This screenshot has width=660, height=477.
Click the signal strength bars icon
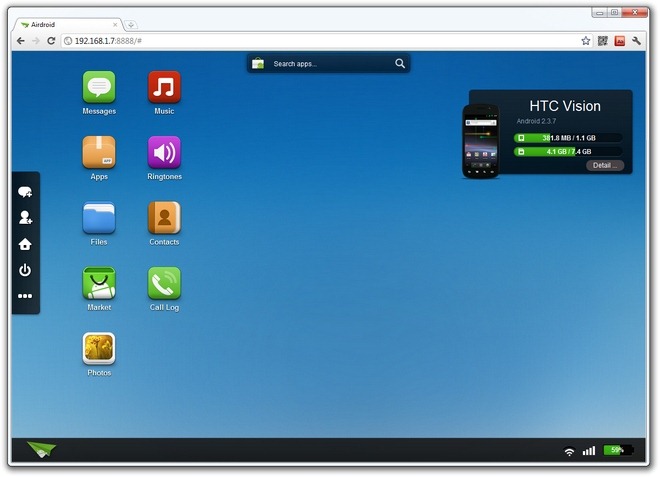click(589, 451)
